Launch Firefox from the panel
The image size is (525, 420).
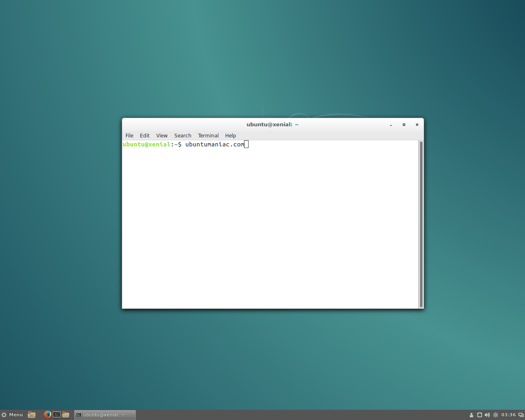[48, 415]
